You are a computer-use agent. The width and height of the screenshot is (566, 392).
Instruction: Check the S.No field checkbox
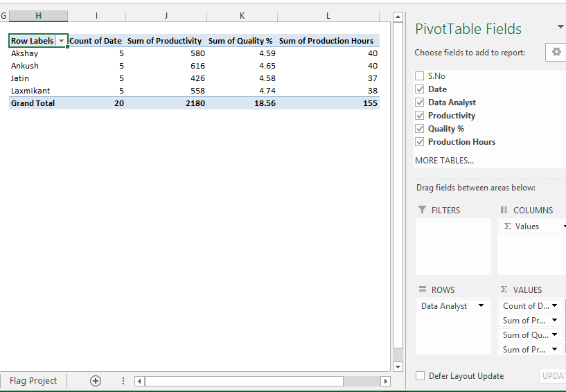[x=419, y=75]
